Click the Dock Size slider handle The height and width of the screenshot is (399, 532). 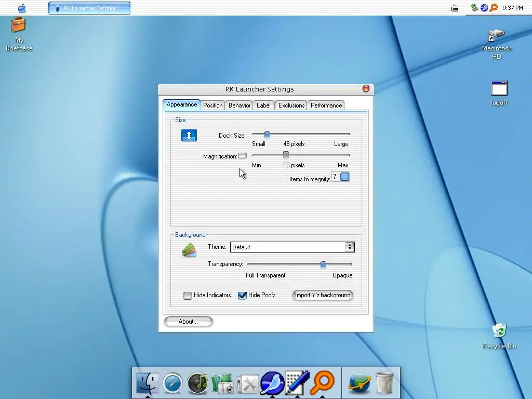pyautogui.click(x=267, y=135)
